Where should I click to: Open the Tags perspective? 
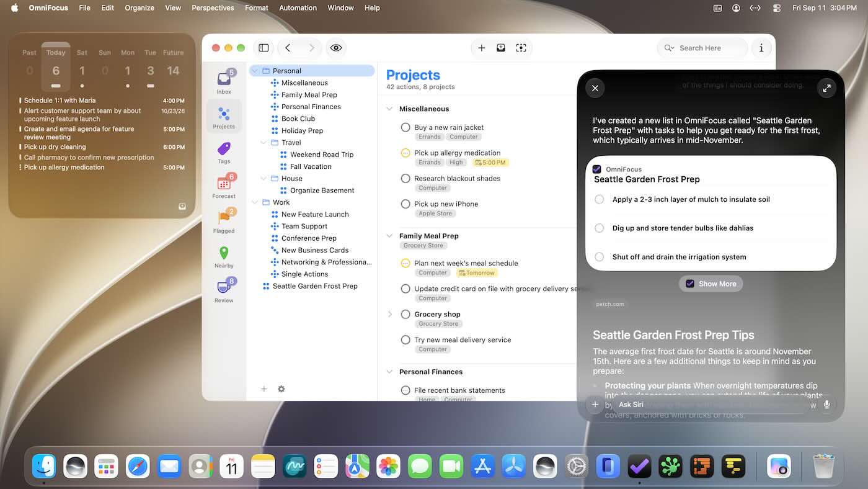tap(224, 151)
